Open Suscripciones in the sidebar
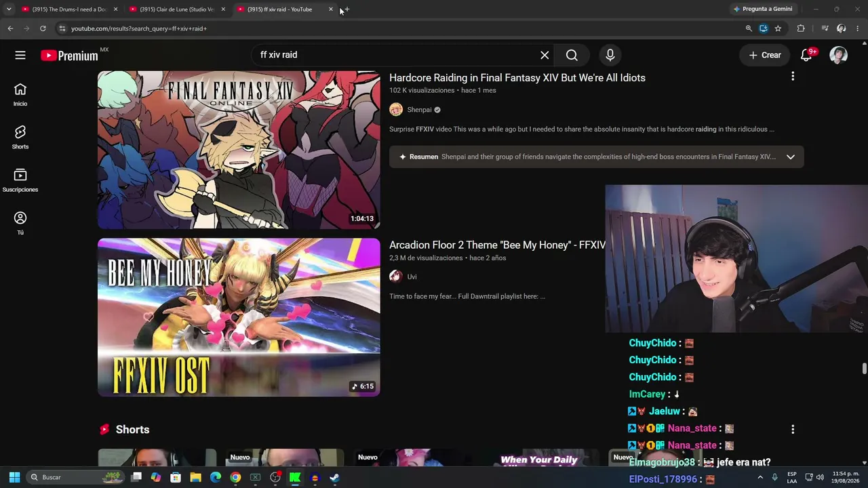The image size is (868, 488). coord(20,180)
